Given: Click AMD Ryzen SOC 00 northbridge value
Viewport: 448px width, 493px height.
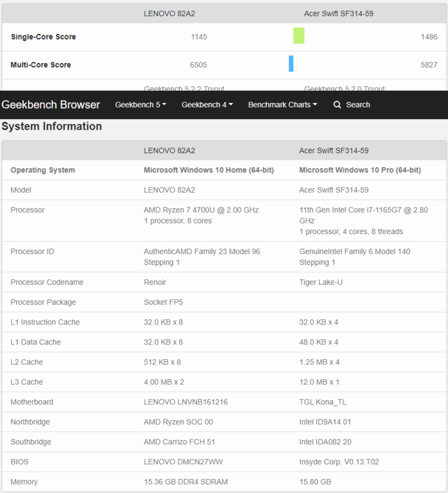Looking at the screenshot, I should [x=179, y=422].
